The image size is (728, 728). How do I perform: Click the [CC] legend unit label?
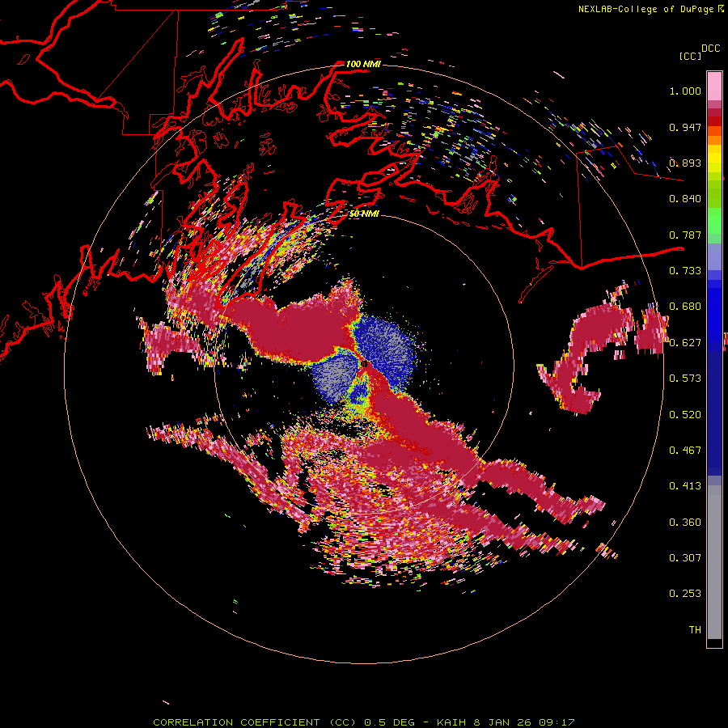pyautogui.click(x=690, y=56)
